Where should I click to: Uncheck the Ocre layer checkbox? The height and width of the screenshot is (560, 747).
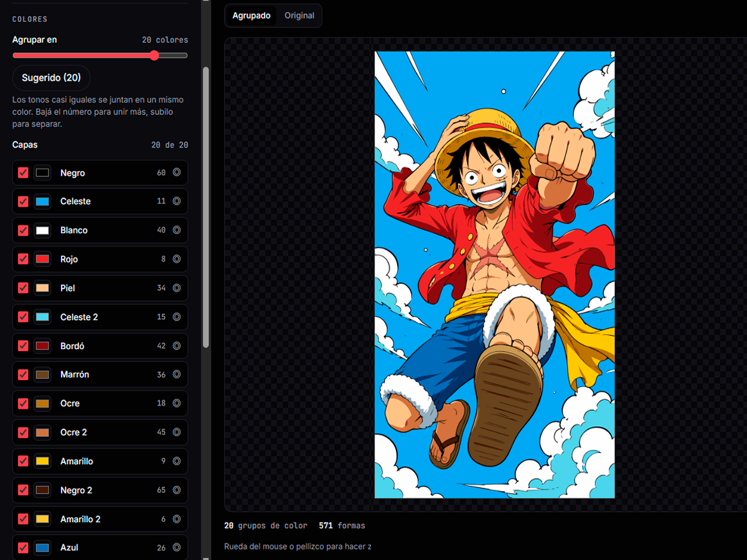click(23, 403)
